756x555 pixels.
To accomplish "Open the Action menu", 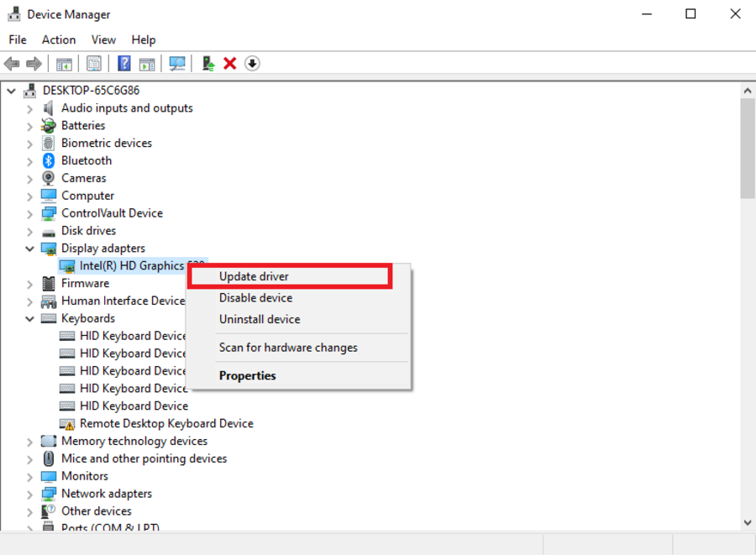I will 59,39.
